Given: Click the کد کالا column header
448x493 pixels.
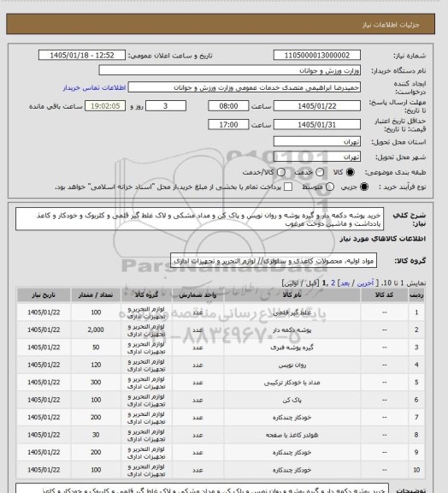Looking at the screenshot, I should pos(384,294).
